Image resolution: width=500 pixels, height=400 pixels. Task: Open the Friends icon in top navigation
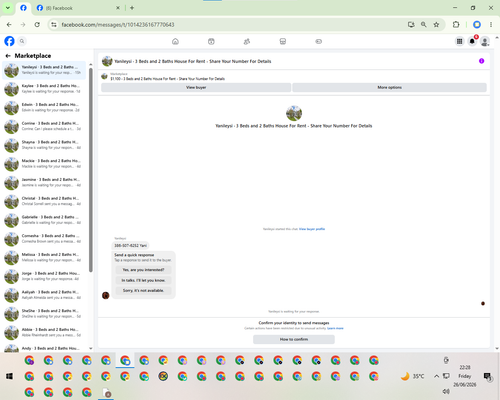(x=247, y=41)
